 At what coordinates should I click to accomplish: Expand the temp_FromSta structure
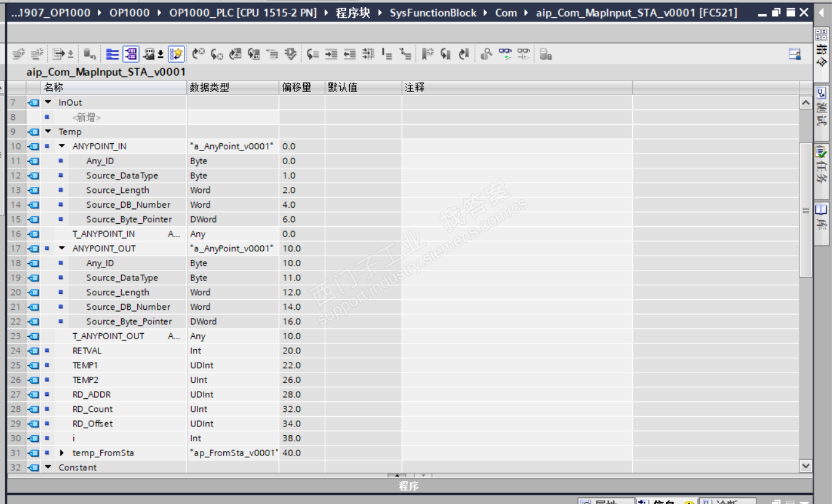(x=61, y=453)
